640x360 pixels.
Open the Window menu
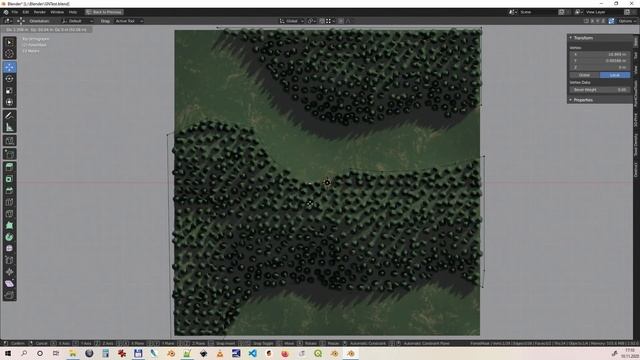click(57, 12)
